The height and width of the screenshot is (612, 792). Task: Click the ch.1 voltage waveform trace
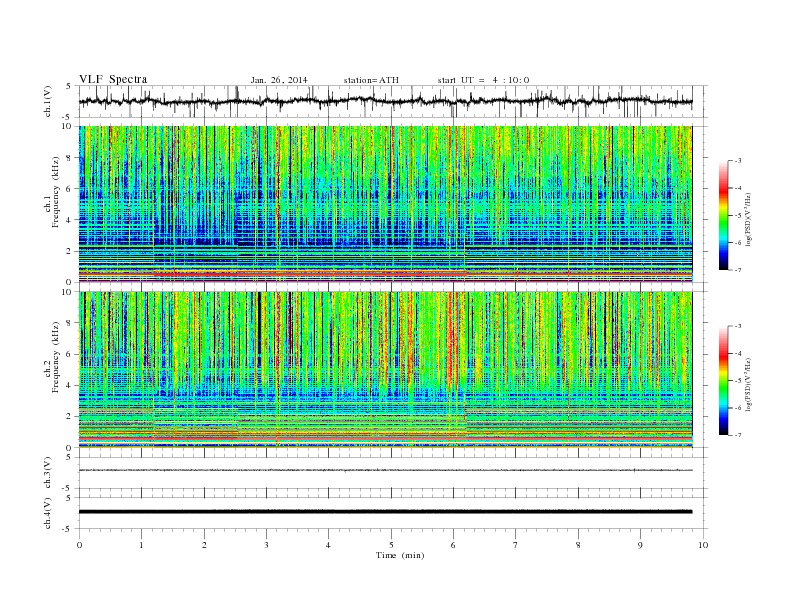pos(385,101)
